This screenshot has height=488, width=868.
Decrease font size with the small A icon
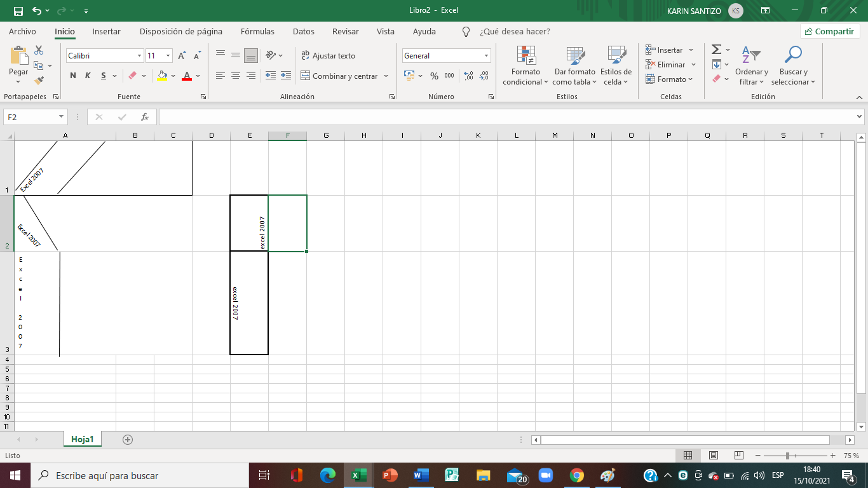[x=197, y=56]
